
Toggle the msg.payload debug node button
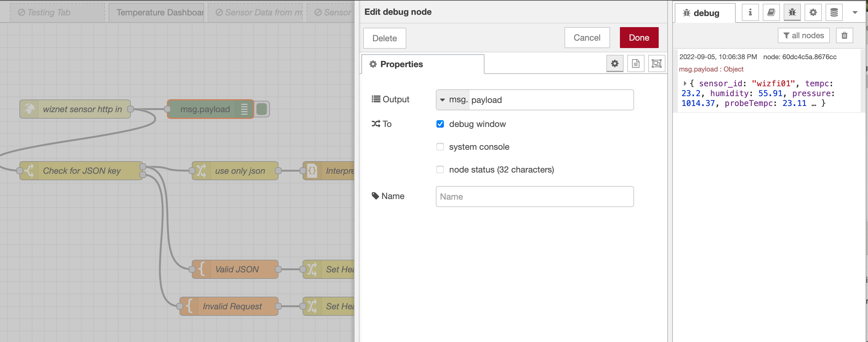tap(262, 109)
